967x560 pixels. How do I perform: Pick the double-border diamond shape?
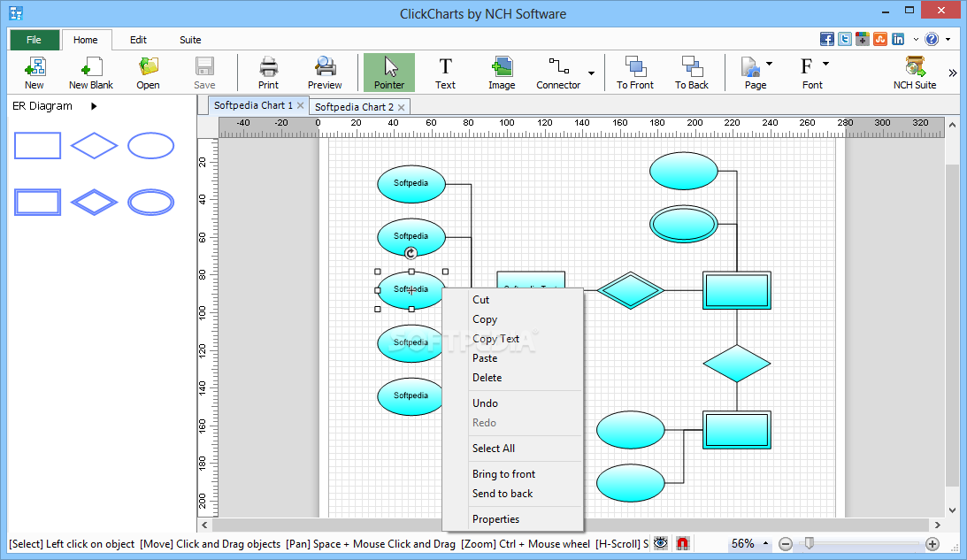(94, 203)
